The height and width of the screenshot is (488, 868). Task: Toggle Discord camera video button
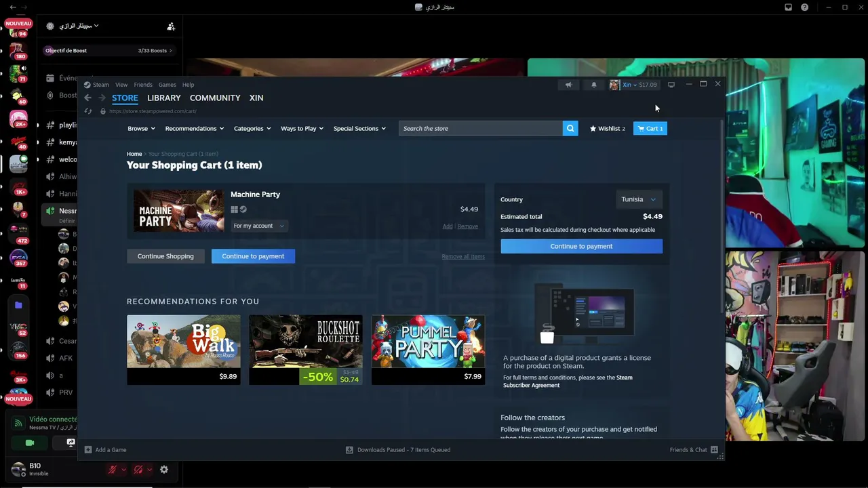30,443
